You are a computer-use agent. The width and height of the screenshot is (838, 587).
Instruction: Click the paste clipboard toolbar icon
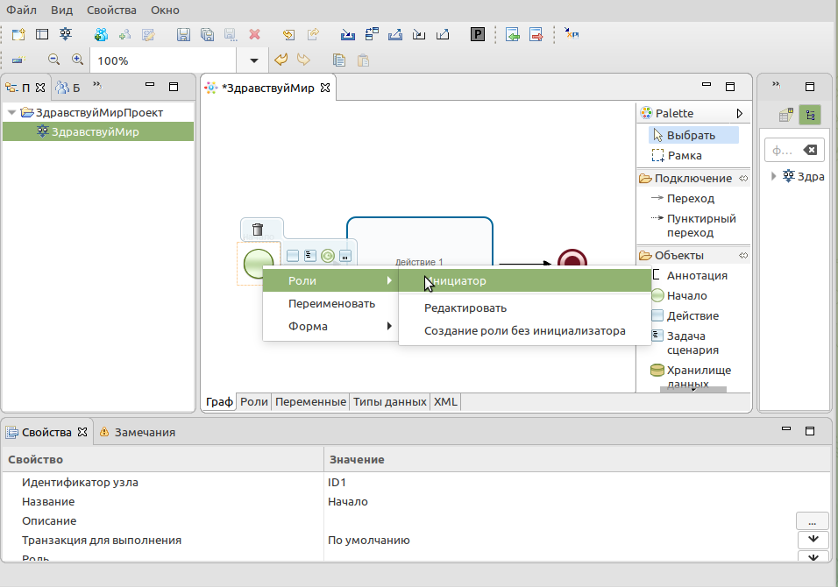[363, 60]
